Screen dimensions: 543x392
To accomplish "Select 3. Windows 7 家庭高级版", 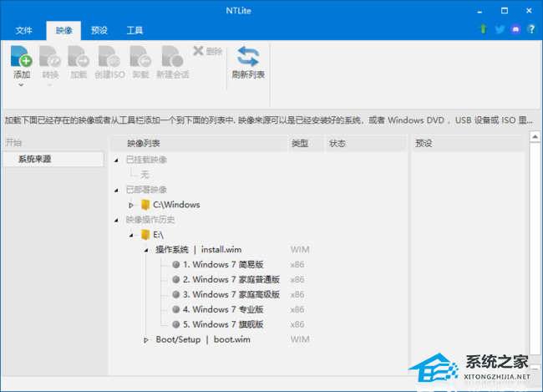I will [x=231, y=294].
